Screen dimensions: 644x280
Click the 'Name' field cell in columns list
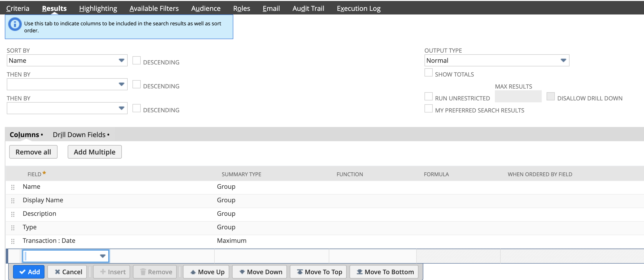(31, 187)
